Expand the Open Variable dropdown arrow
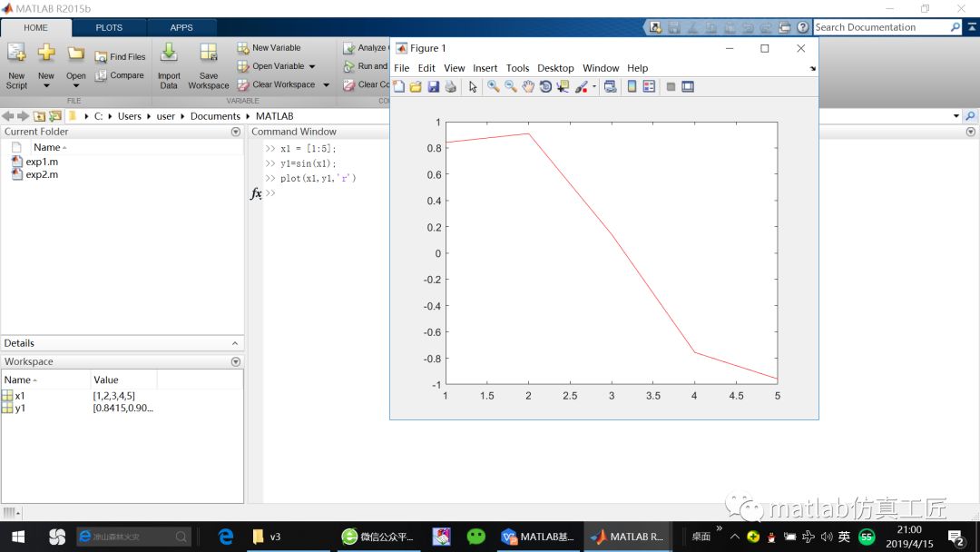 [312, 66]
